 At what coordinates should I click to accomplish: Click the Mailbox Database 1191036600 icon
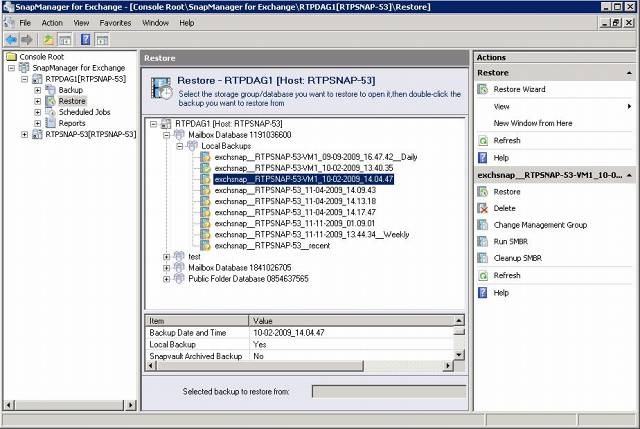(x=179, y=134)
